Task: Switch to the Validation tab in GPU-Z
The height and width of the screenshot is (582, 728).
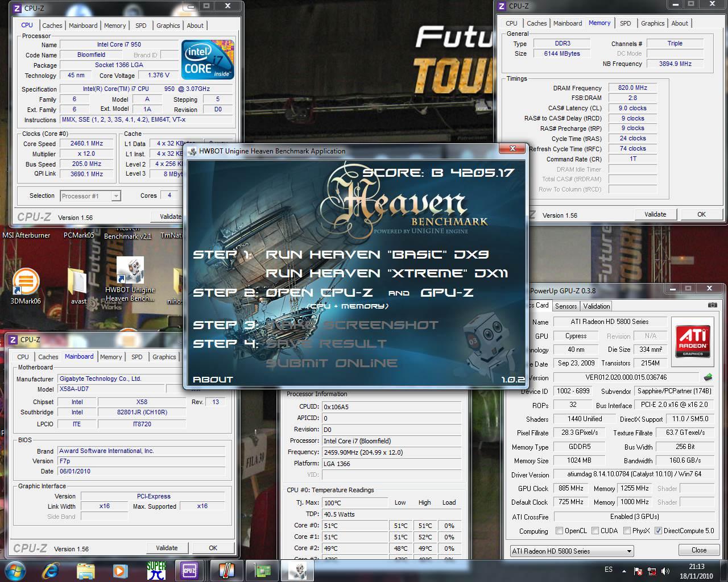Action: 597,306
